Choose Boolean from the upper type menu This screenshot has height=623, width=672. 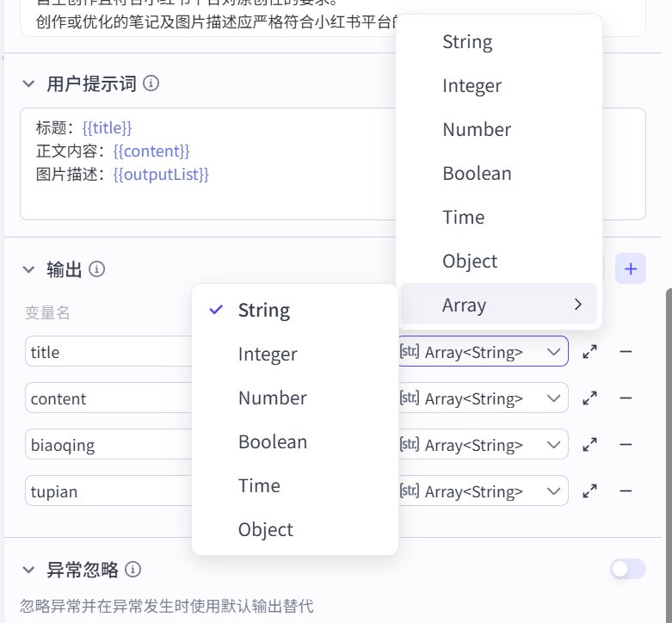477,173
